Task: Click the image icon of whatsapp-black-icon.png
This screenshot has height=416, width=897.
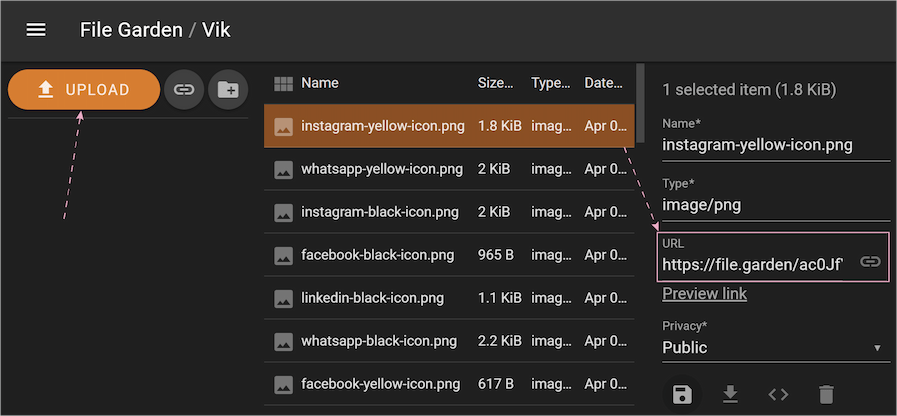Action: pyautogui.click(x=283, y=342)
